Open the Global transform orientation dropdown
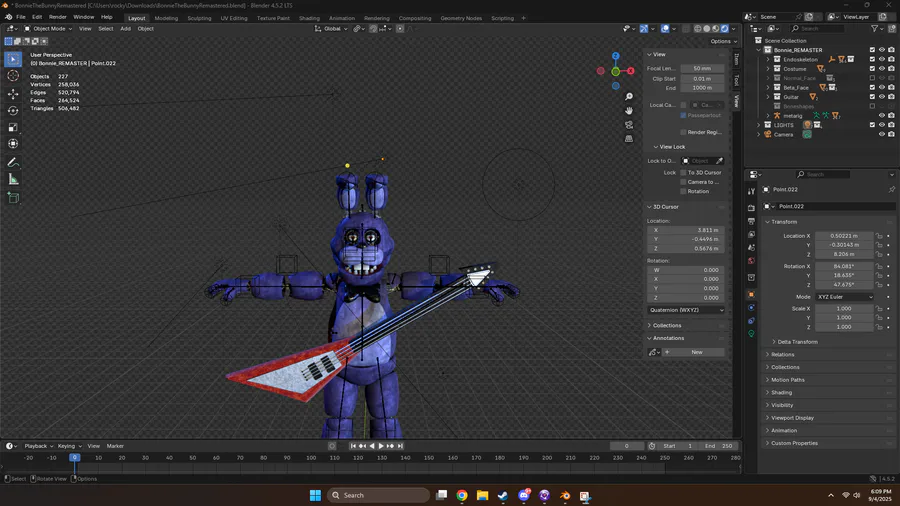This screenshot has width=900, height=506. tap(331, 29)
